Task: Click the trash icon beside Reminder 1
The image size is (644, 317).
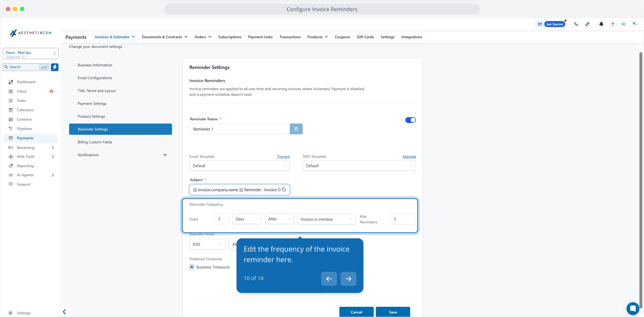Action: pos(296,129)
